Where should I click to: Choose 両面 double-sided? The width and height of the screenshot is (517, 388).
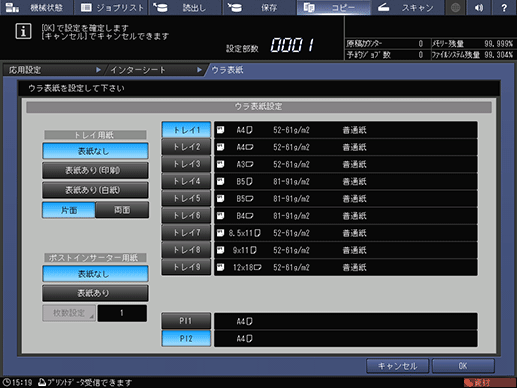coord(122,210)
